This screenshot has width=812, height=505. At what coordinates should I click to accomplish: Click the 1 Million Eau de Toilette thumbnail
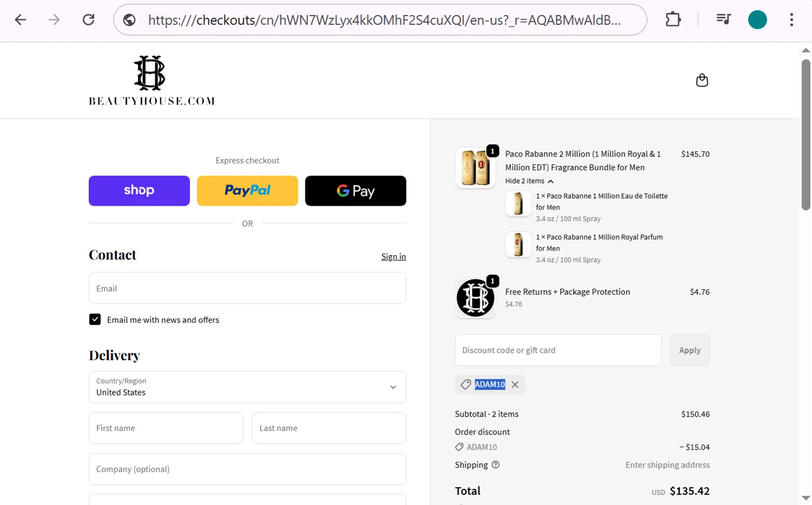(x=518, y=204)
